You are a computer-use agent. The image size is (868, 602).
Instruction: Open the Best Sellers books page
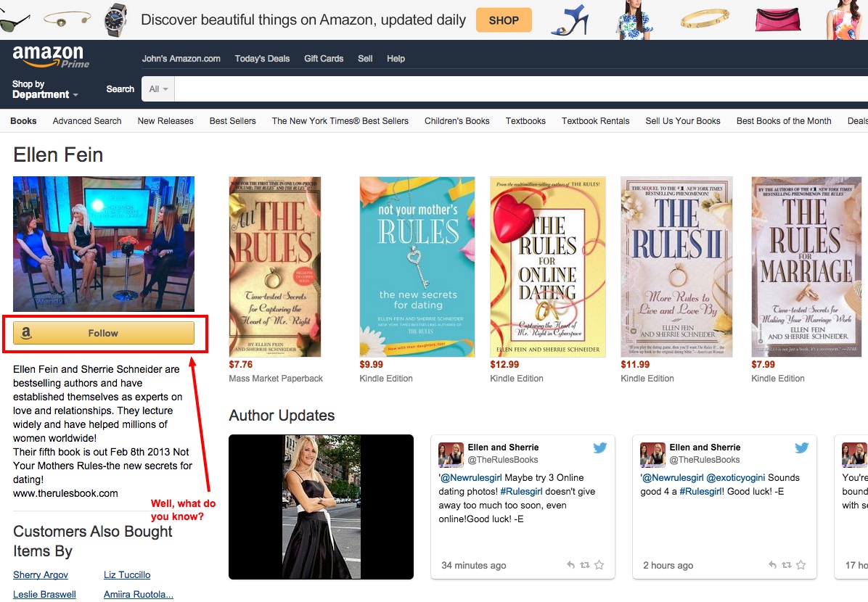point(232,121)
